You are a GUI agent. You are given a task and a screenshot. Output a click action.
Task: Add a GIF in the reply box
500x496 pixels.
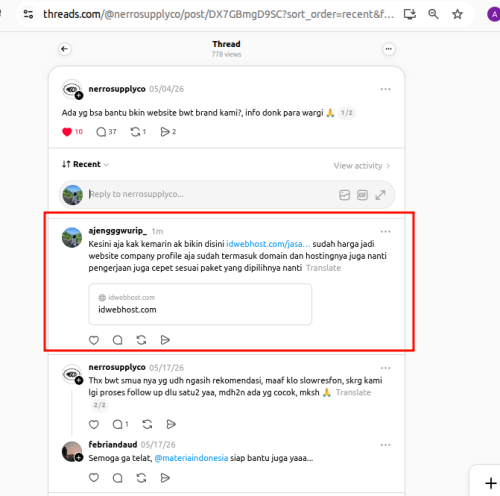[362, 195]
